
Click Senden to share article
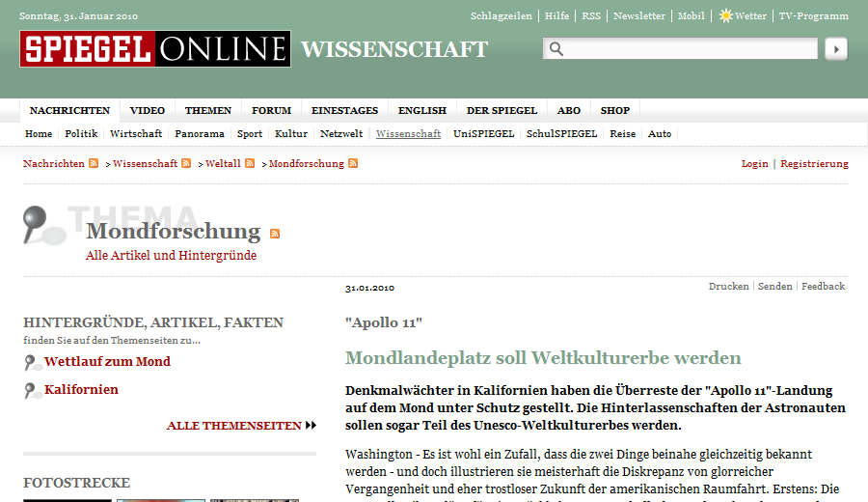(775, 286)
